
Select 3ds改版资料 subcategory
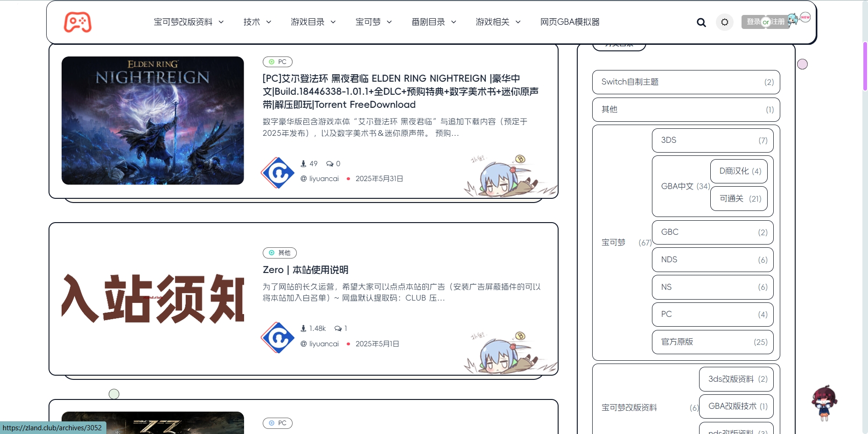tap(736, 379)
